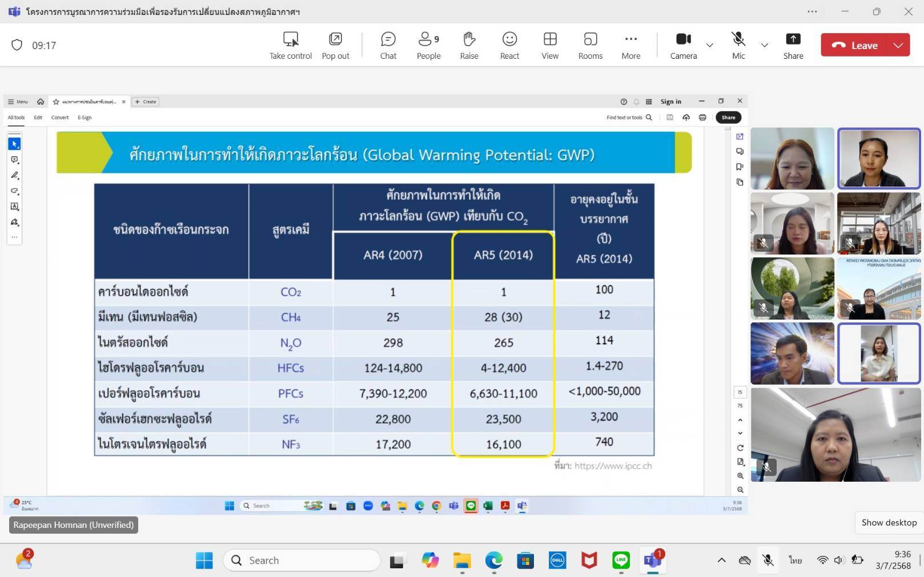The width and height of the screenshot is (924, 577).
Task: Click the Show desktop button
Action: point(889,522)
